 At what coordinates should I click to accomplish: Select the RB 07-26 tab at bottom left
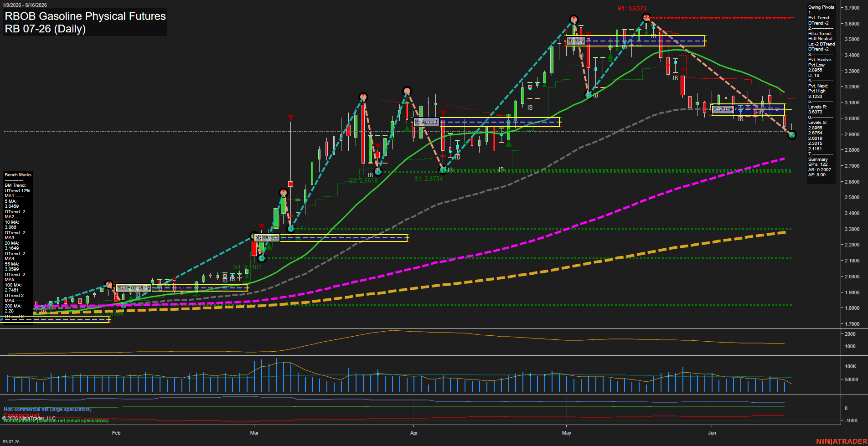point(11,442)
